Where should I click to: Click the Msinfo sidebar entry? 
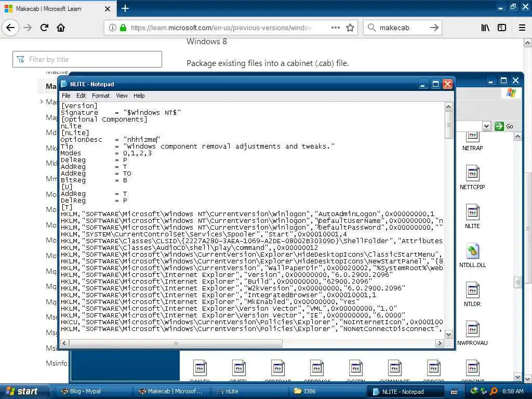tap(56, 363)
